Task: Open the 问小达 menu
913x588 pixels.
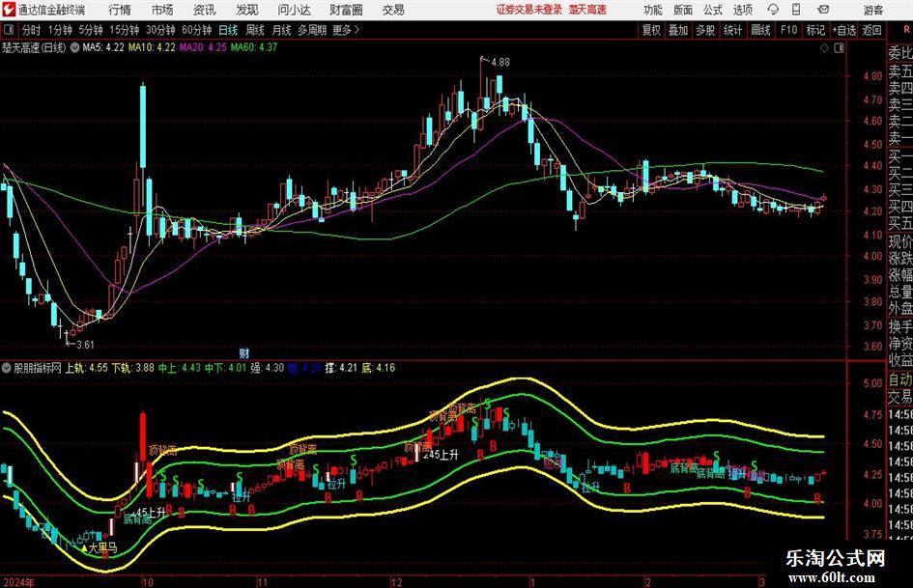Action: coord(294,10)
